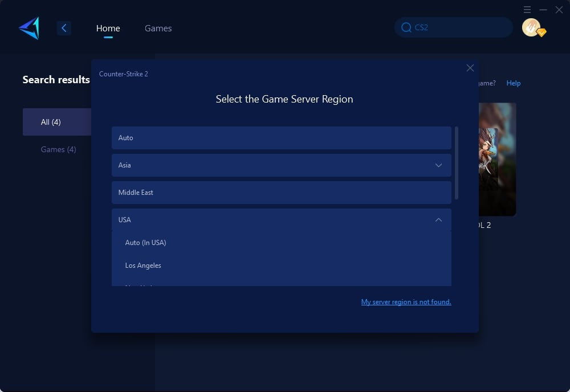Screen dimensions: 570x392
Task: Click the region list scrollbar
Action: pyautogui.click(x=457, y=163)
